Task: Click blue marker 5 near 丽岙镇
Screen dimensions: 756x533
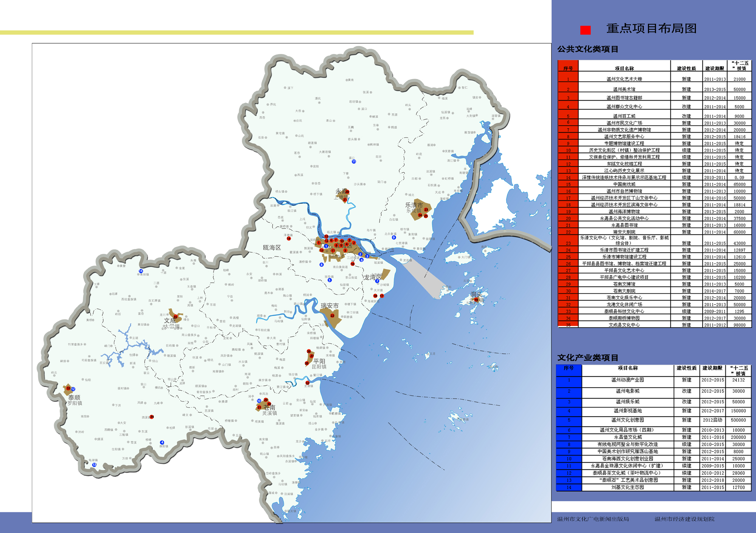Action: [330, 280]
